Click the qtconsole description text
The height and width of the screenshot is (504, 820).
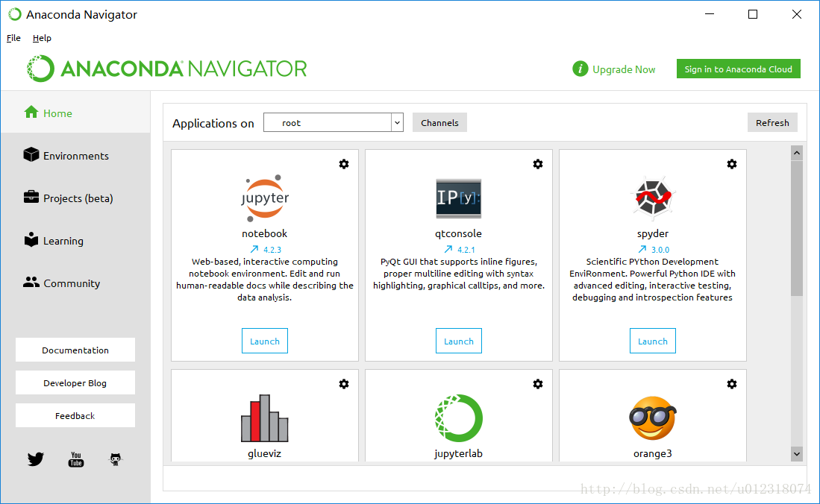click(459, 274)
